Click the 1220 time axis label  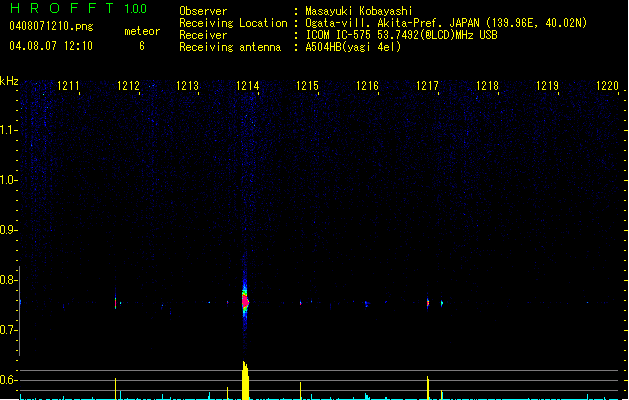pyautogui.click(x=607, y=86)
